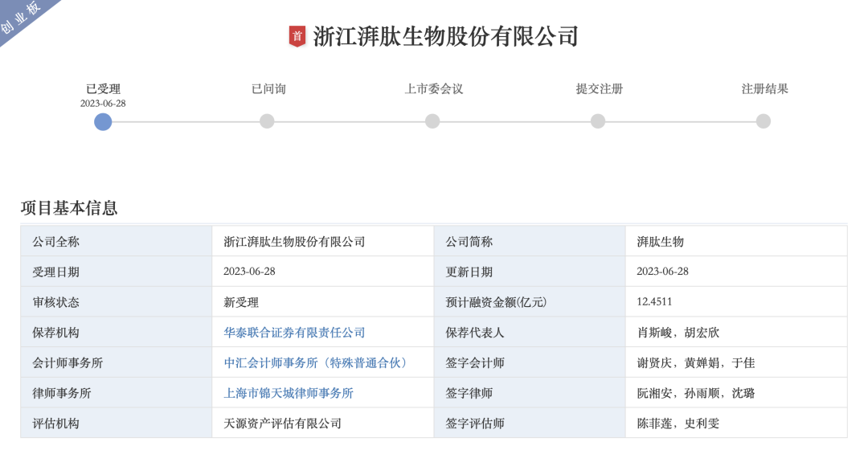This screenshot has width=868, height=458.
Task: Click the company title 浙江湃肽生物股份有限公司
Action: point(445,37)
